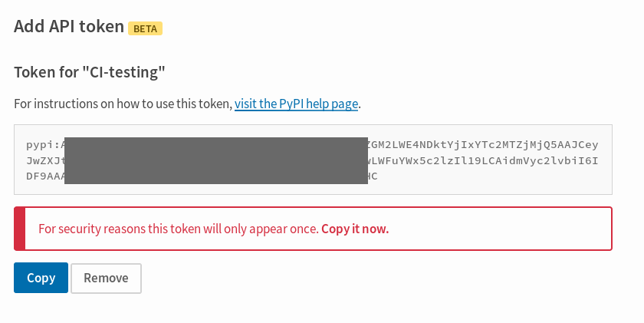Click empty space inside the token code box

coord(493,181)
